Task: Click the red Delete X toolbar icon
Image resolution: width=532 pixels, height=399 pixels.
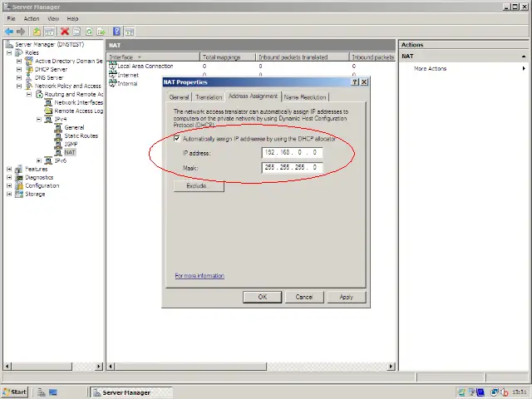Action: pos(65,32)
